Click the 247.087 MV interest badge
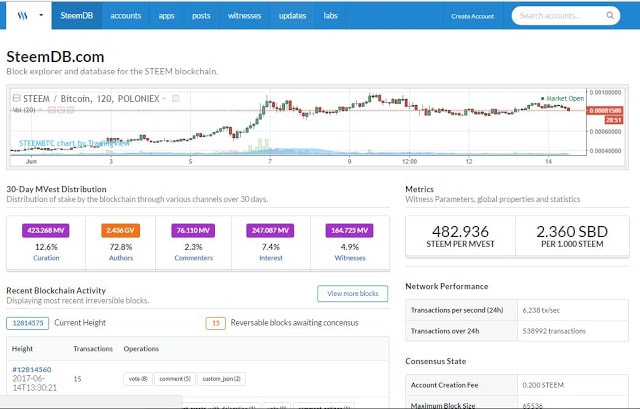 pyautogui.click(x=270, y=230)
